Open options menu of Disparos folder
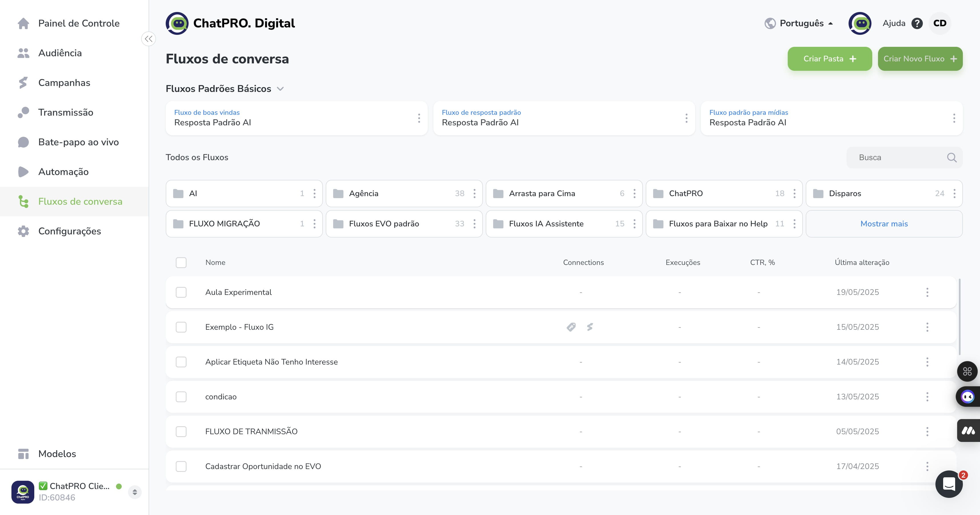The width and height of the screenshot is (980, 515). coord(954,194)
